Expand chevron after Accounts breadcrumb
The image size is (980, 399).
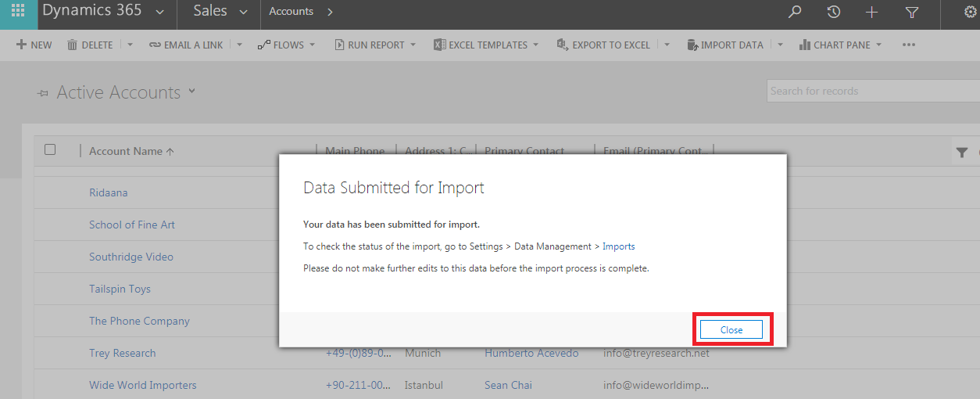click(x=330, y=12)
